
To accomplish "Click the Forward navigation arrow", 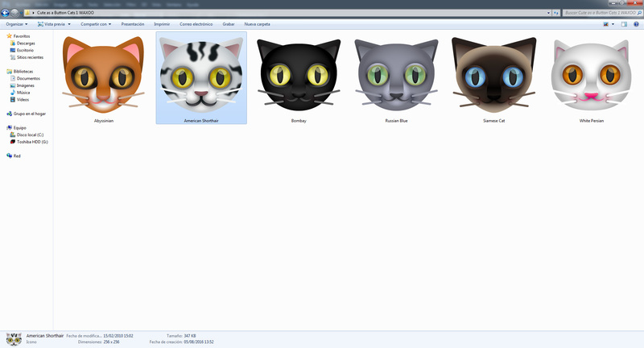I will click(14, 13).
